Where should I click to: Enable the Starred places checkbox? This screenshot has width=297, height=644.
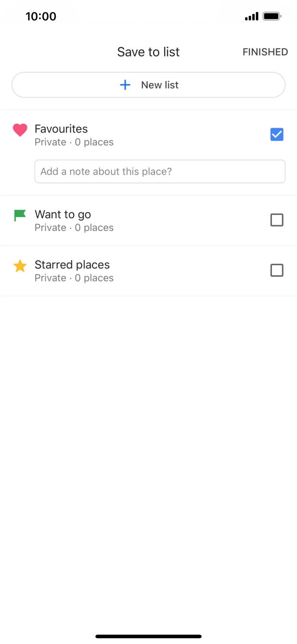(277, 270)
